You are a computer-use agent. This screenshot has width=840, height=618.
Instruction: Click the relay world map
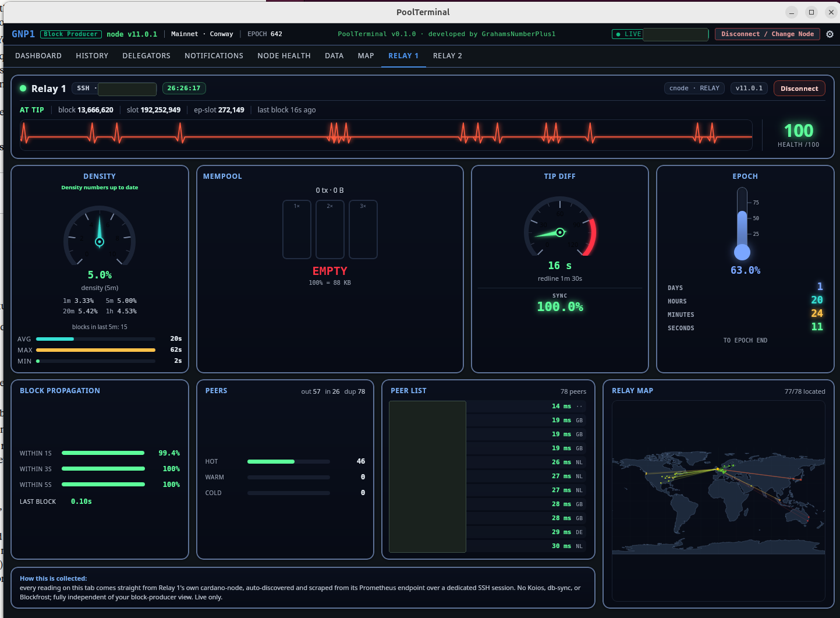click(718, 501)
